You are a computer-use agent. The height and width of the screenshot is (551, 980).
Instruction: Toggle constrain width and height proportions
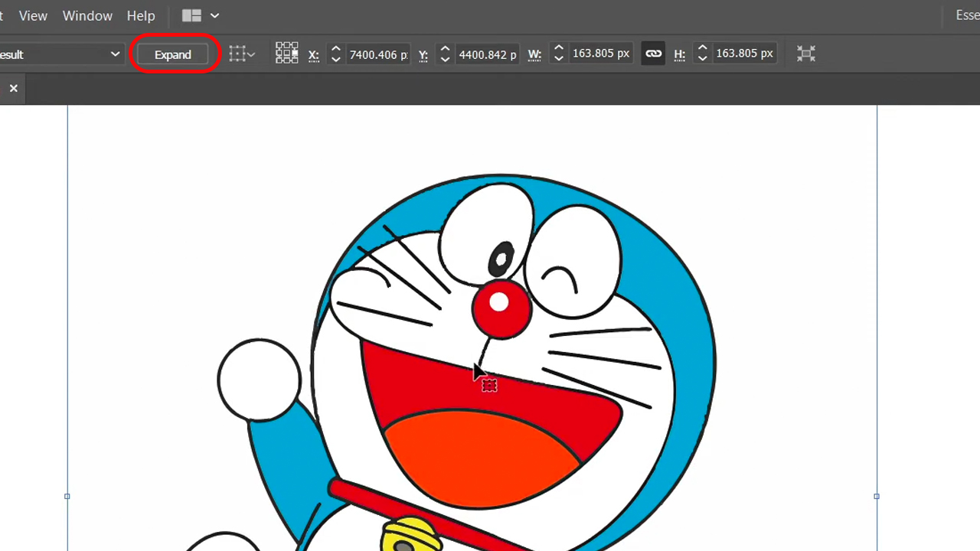[653, 54]
